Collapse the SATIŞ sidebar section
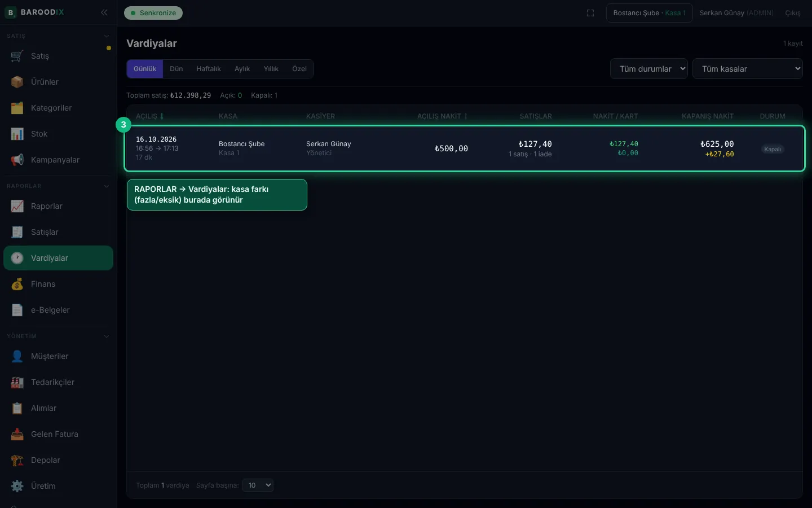 point(107,36)
